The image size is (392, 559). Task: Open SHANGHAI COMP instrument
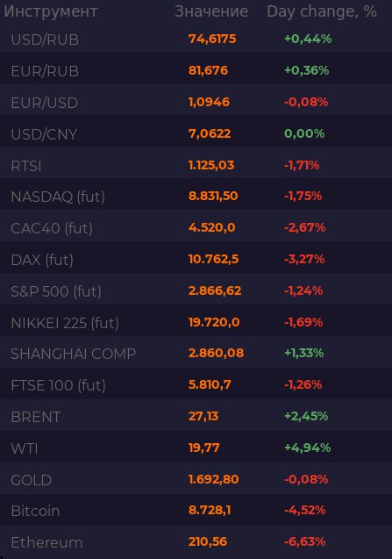click(74, 354)
